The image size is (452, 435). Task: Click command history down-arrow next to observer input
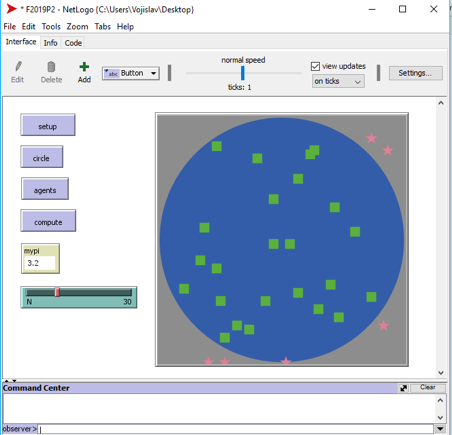point(440,429)
